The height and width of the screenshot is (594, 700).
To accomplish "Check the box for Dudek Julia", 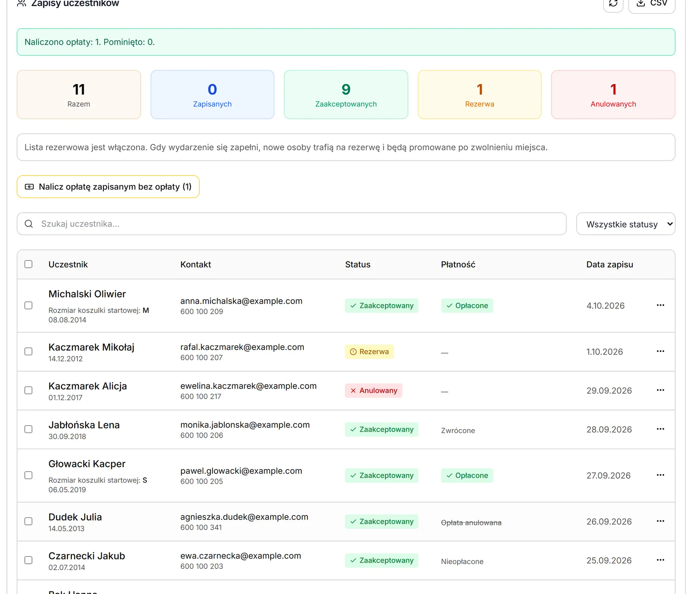I will pos(29,521).
